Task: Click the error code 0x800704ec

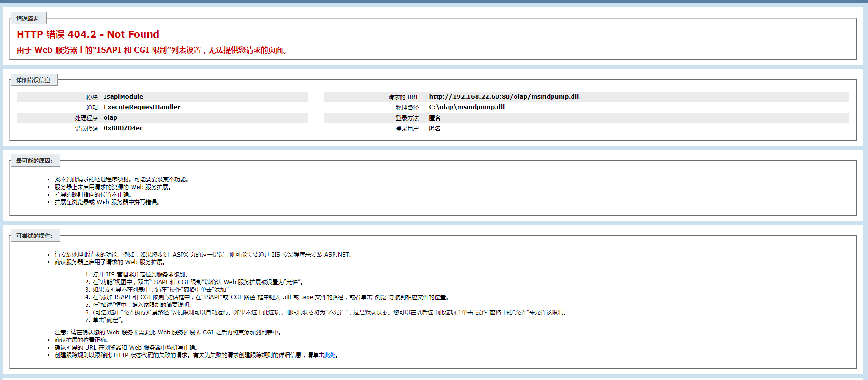Action: pos(123,128)
